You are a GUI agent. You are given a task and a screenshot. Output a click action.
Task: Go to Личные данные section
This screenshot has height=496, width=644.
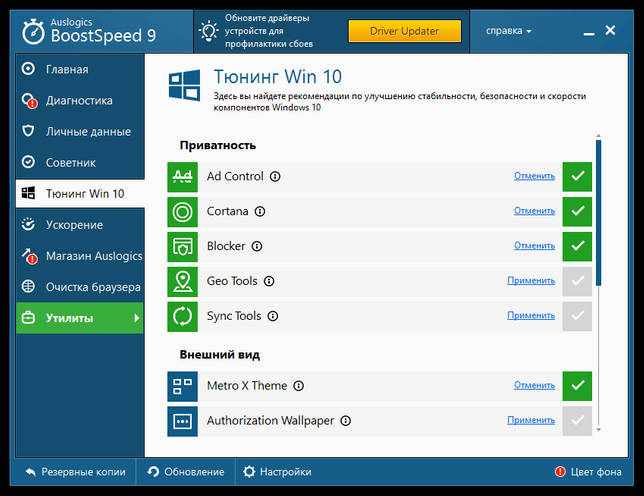point(80,131)
